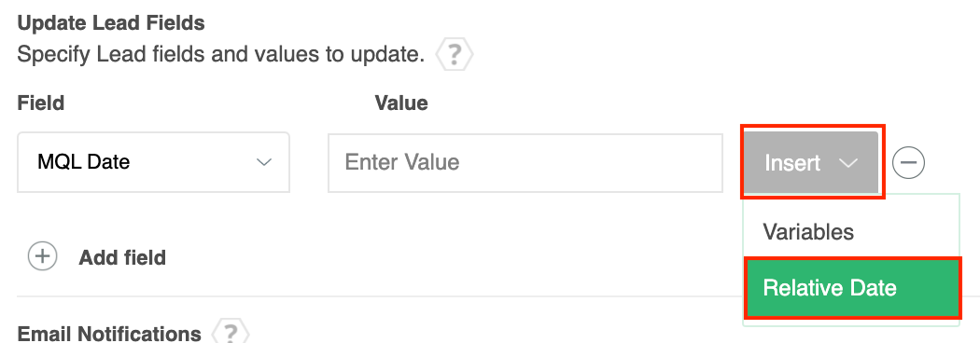
Task: Open help icon beside Specify Lead fields text
Action: (455, 55)
